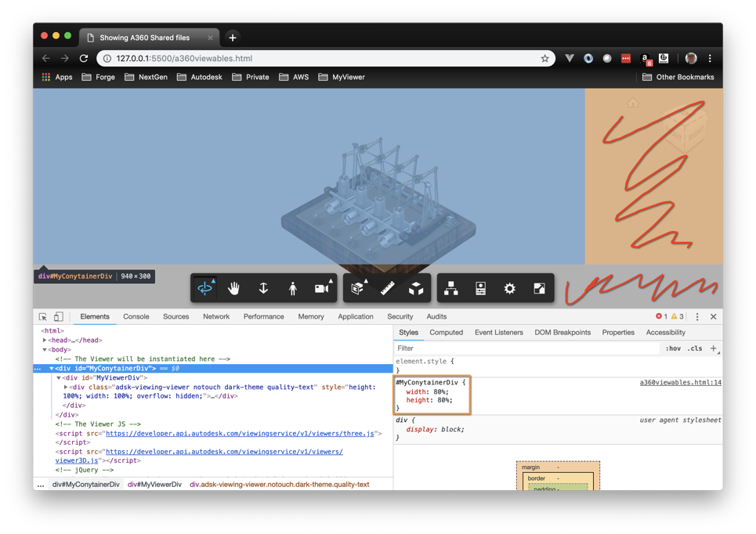Click the user profile avatar
Viewport: 756px width, 534px height.
[691, 58]
